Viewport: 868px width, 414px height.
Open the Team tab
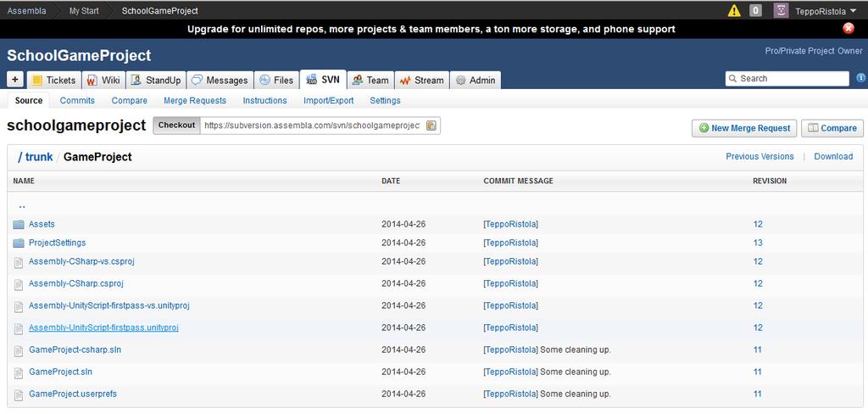click(x=371, y=80)
